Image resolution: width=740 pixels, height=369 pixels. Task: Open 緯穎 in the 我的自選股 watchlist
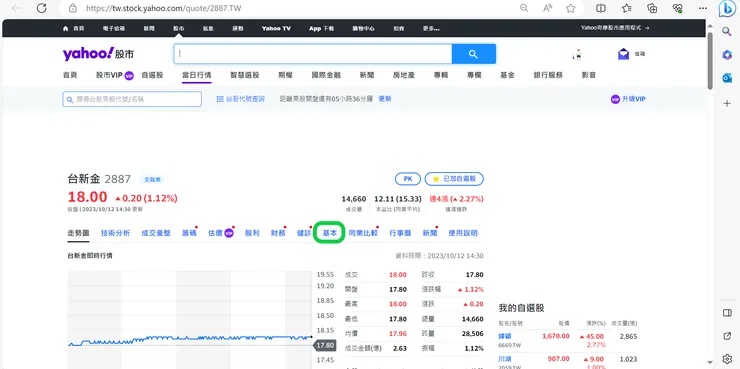[x=505, y=336]
